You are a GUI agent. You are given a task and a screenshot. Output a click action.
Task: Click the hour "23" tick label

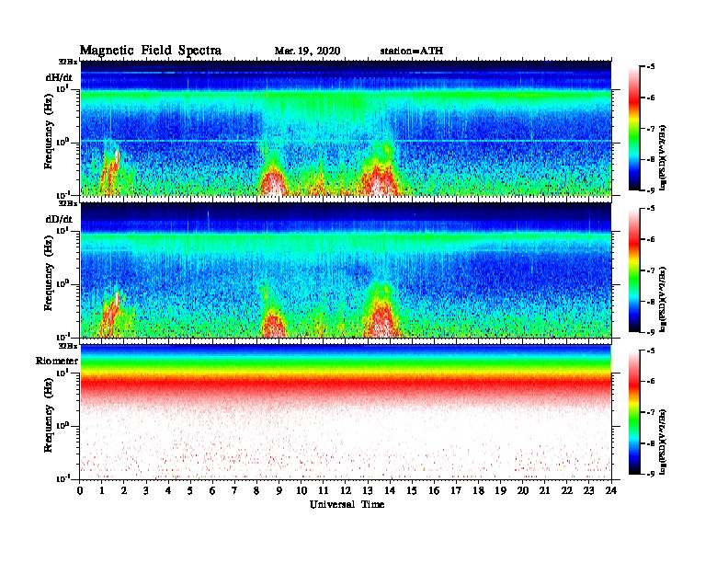tap(589, 491)
